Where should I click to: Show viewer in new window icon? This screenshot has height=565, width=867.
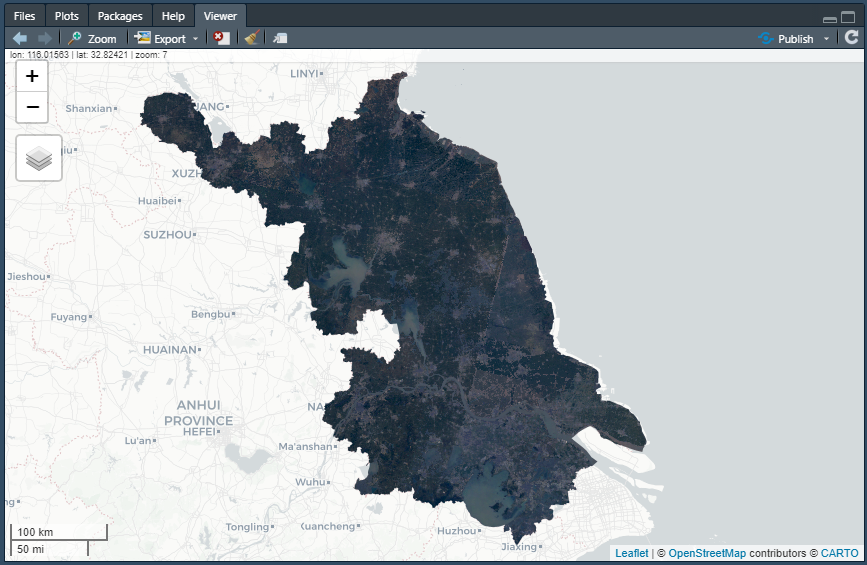pos(280,38)
